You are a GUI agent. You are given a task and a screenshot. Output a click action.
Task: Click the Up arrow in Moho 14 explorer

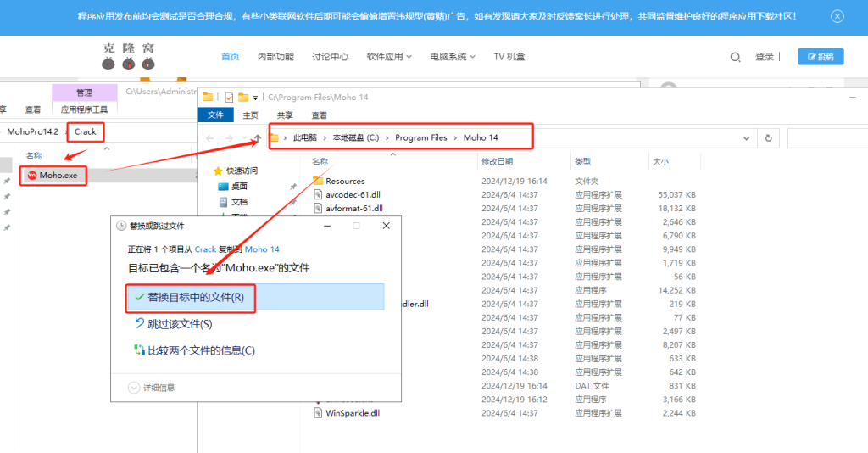pyautogui.click(x=258, y=138)
